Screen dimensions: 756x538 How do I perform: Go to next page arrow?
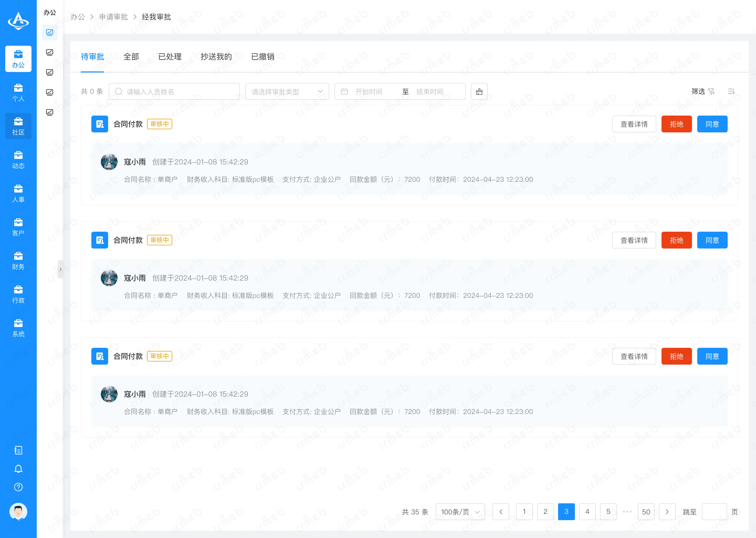[x=667, y=512]
